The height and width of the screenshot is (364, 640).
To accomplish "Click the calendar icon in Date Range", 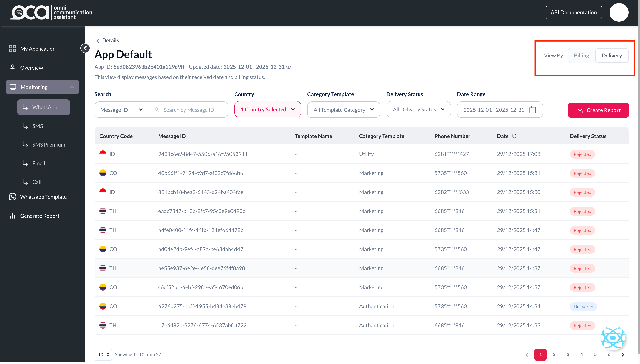I will (x=533, y=110).
